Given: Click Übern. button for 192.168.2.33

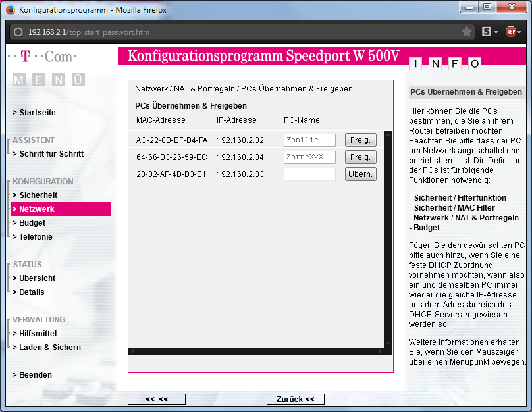Looking at the screenshot, I should pyautogui.click(x=361, y=174).
